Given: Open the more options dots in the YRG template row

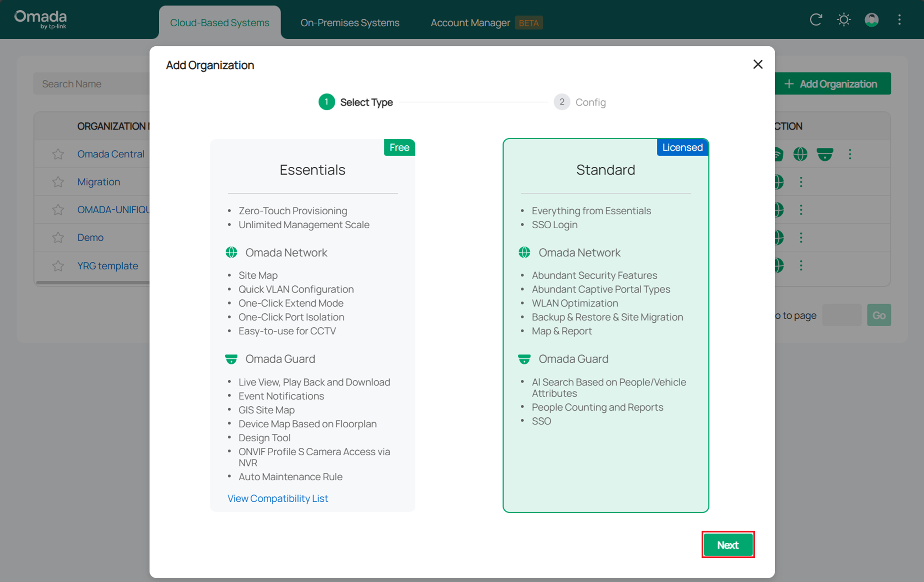Looking at the screenshot, I should click(x=801, y=265).
